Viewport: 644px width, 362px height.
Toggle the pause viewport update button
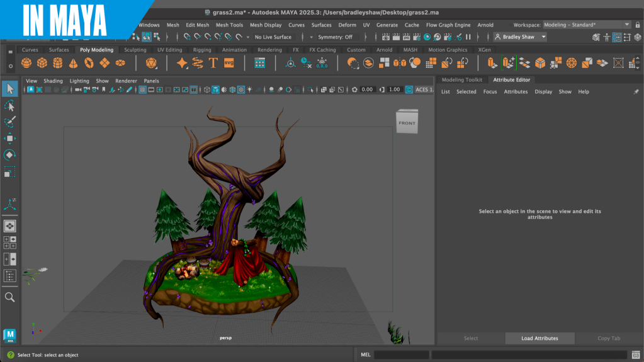(468, 37)
